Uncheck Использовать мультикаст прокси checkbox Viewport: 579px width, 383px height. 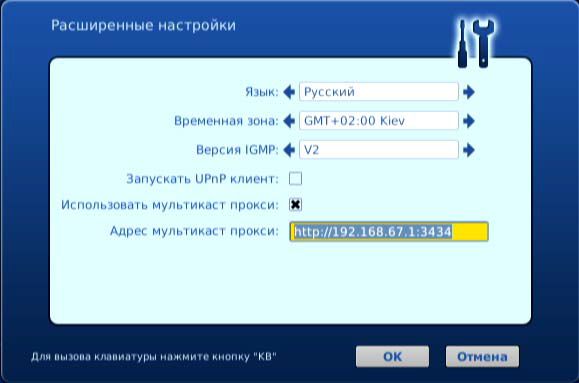[295, 205]
